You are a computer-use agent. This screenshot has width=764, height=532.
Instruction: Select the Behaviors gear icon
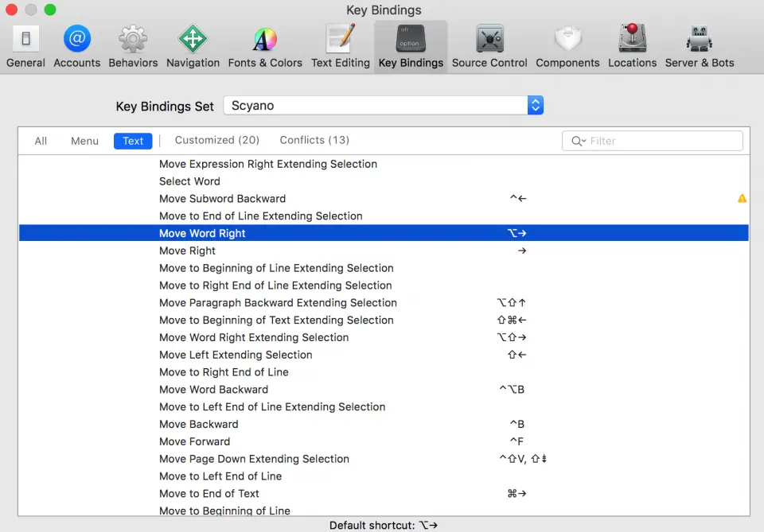[x=133, y=38]
